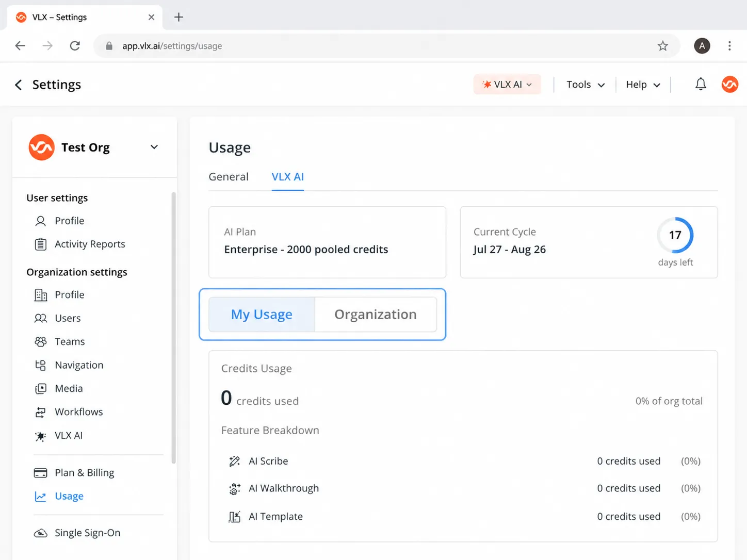
Task: Click the Navigation tree icon
Action: click(x=40, y=365)
